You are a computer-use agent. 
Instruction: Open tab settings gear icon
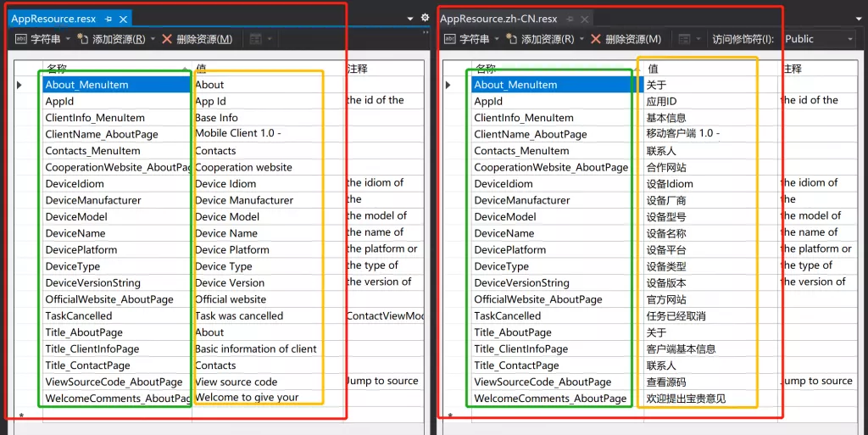point(425,18)
